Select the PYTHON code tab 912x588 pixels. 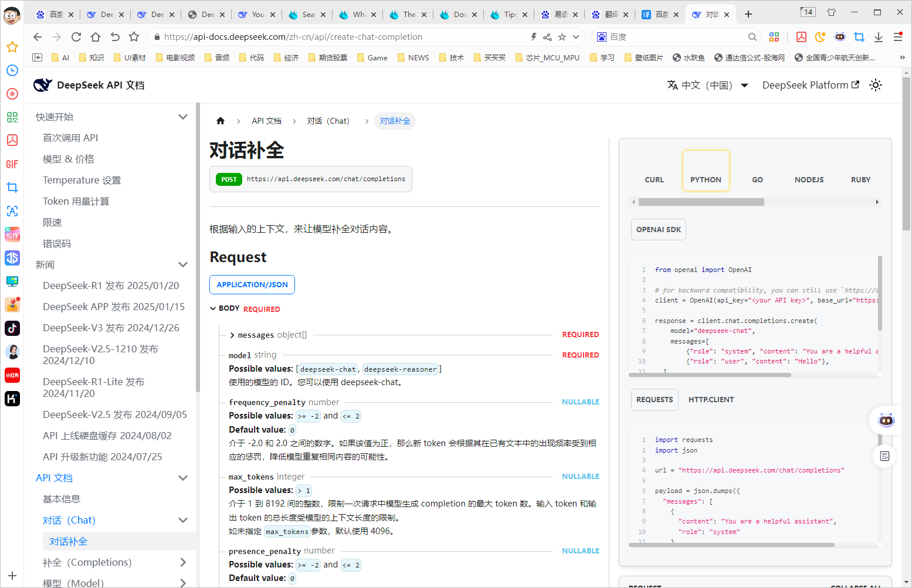706,171
